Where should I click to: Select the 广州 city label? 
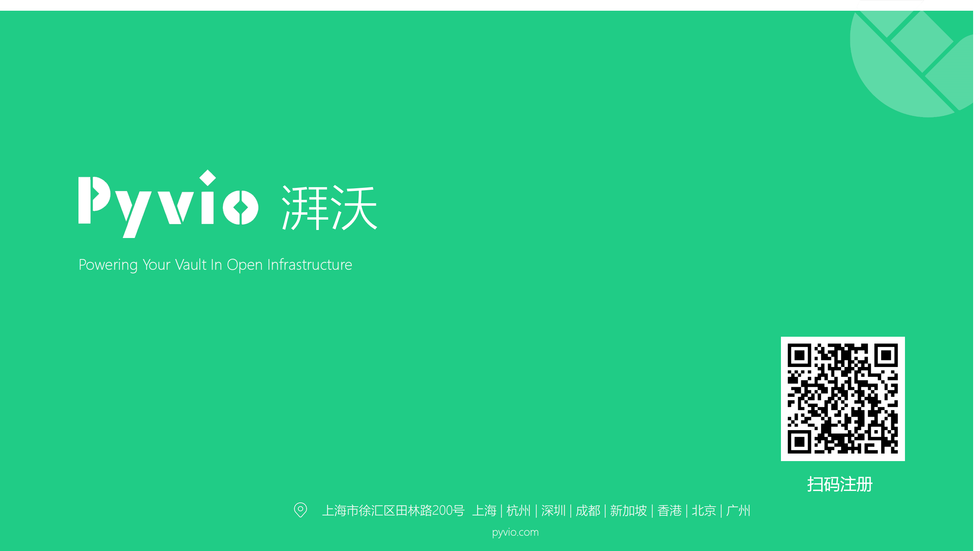tap(738, 510)
